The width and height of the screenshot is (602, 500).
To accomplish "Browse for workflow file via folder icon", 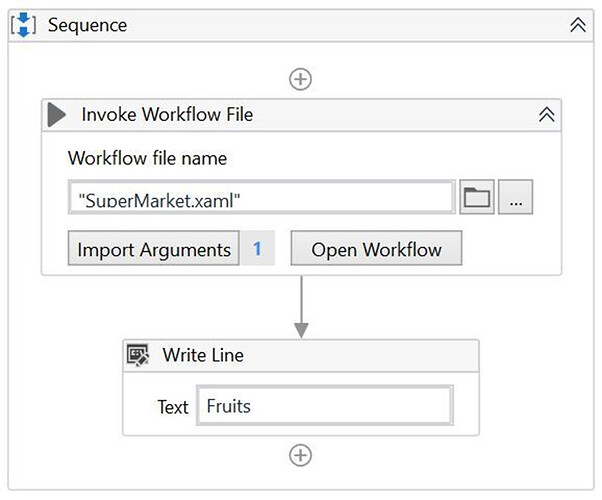I will click(x=477, y=197).
